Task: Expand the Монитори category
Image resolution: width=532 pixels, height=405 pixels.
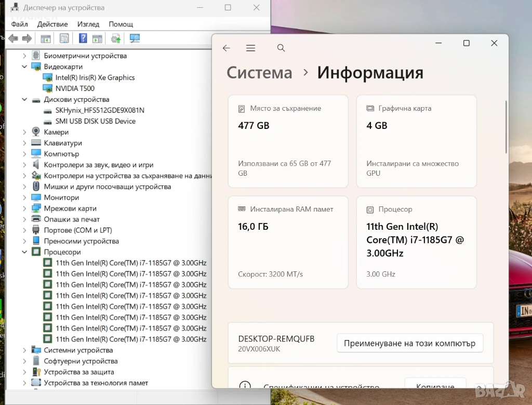Action: coord(24,198)
